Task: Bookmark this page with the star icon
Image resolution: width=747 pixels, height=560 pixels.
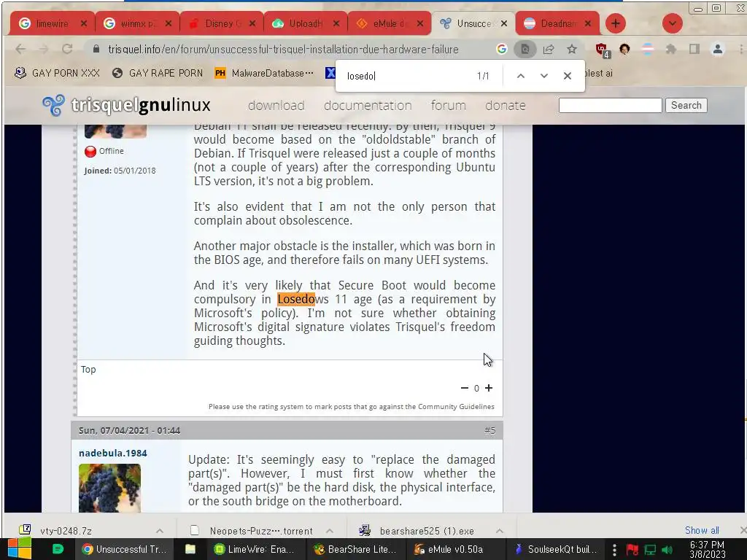Action: (572, 49)
